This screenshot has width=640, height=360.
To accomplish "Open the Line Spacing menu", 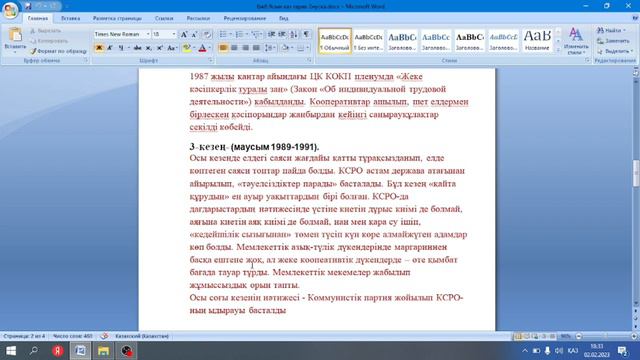I will coord(270,48).
